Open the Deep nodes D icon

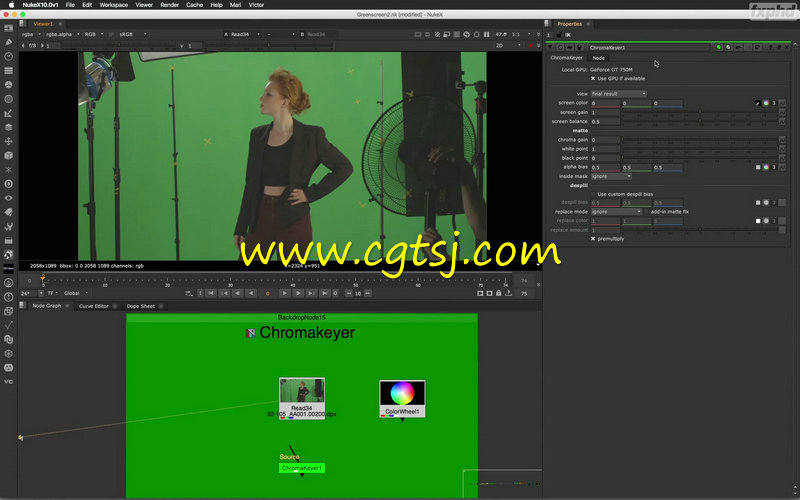[8, 184]
